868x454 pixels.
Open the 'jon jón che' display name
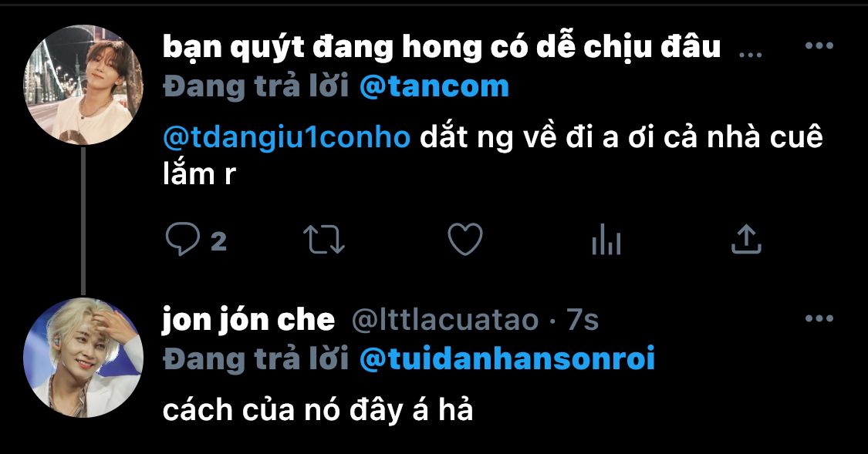coord(248,320)
